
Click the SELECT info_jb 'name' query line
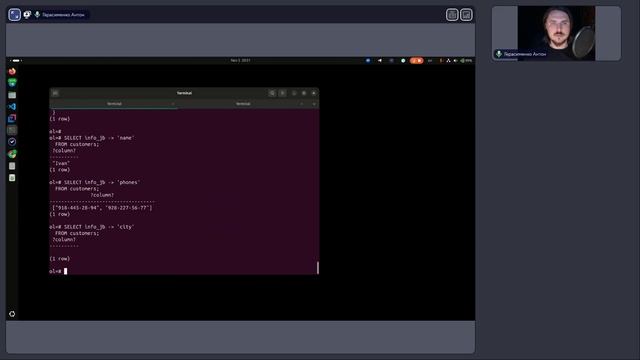pos(92,138)
